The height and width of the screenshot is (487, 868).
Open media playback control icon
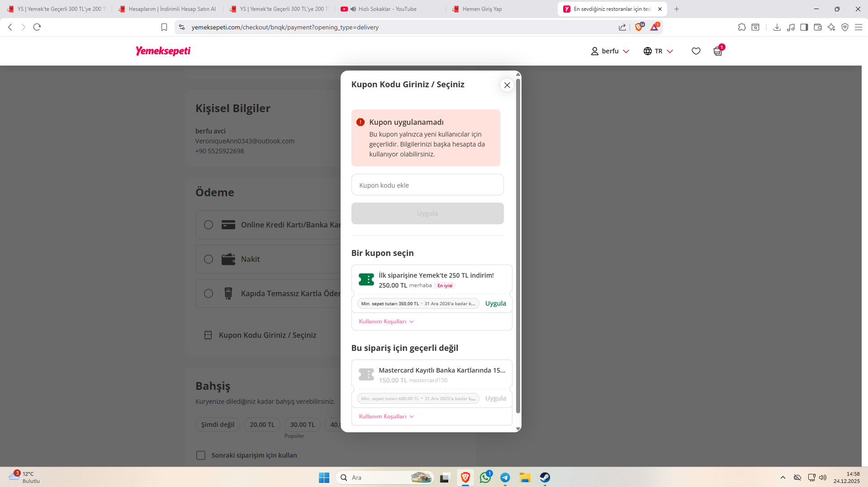click(791, 27)
